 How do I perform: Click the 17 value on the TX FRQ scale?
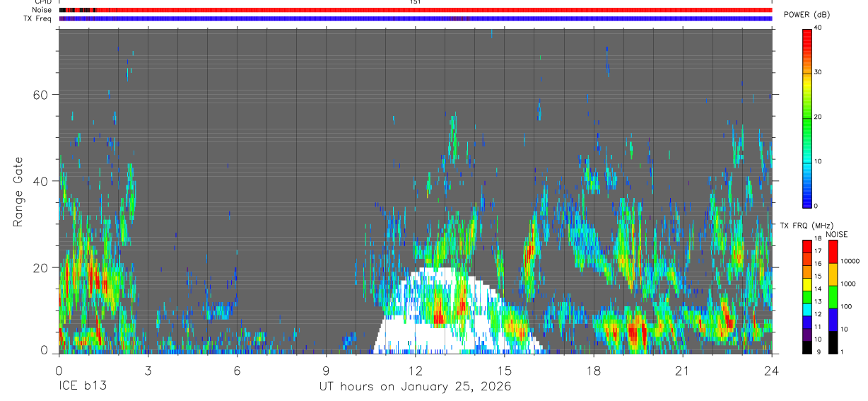pyautogui.click(x=817, y=251)
